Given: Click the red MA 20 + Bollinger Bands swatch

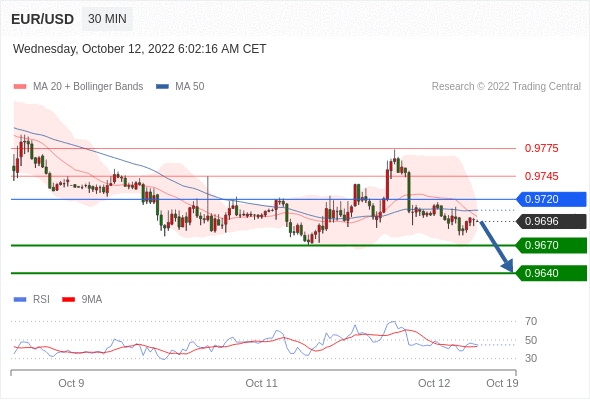Looking at the screenshot, I should [20, 87].
